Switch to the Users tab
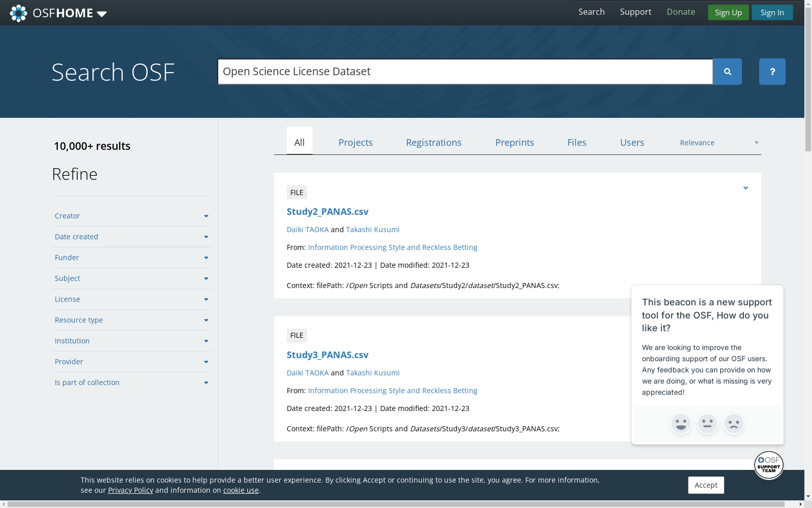The height and width of the screenshot is (508, 812). [632, 143]
